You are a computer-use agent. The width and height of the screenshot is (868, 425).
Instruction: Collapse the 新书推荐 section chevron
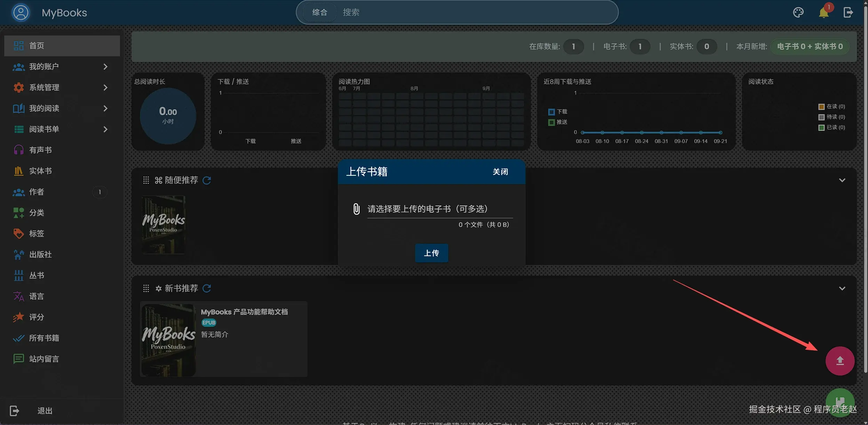pos(842,288)
